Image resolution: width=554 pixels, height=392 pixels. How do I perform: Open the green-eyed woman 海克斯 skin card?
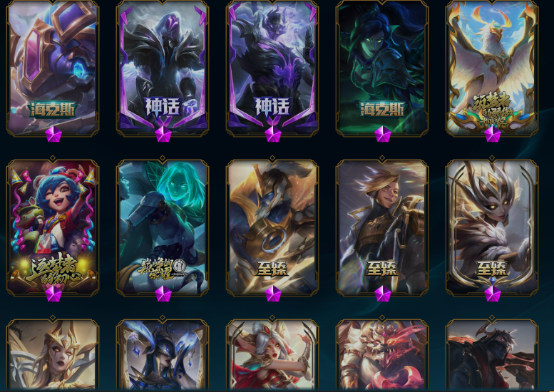coord(382,67)
